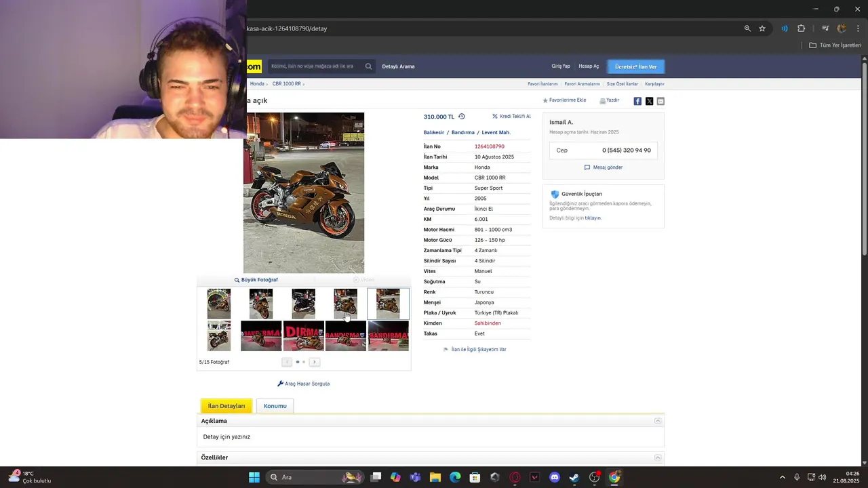Click the Yazdır print icon
This screenshot has width=868, height=488.
(603, 100)
